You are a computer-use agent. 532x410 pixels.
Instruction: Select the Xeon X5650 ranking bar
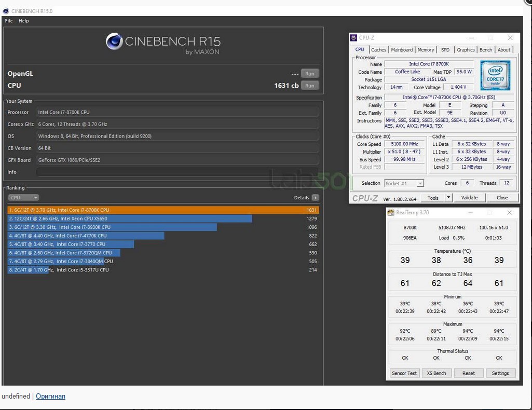click(x=130, y=218)
